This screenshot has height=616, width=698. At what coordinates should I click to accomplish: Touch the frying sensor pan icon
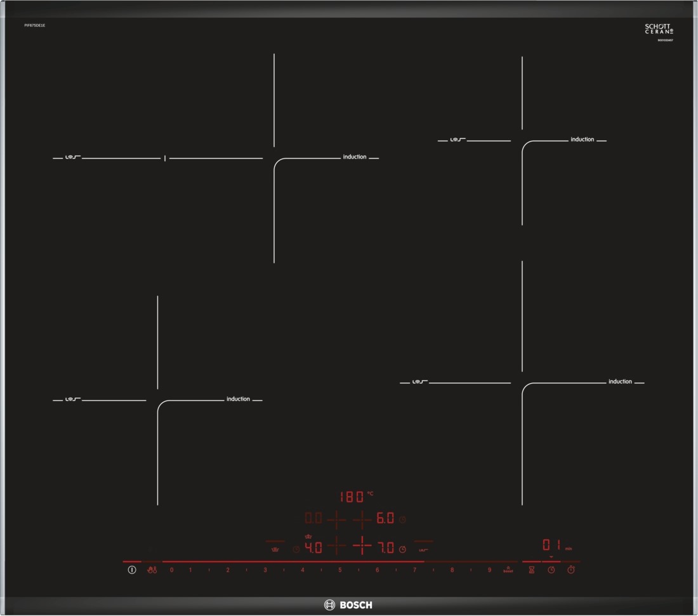tap(275, 549)
